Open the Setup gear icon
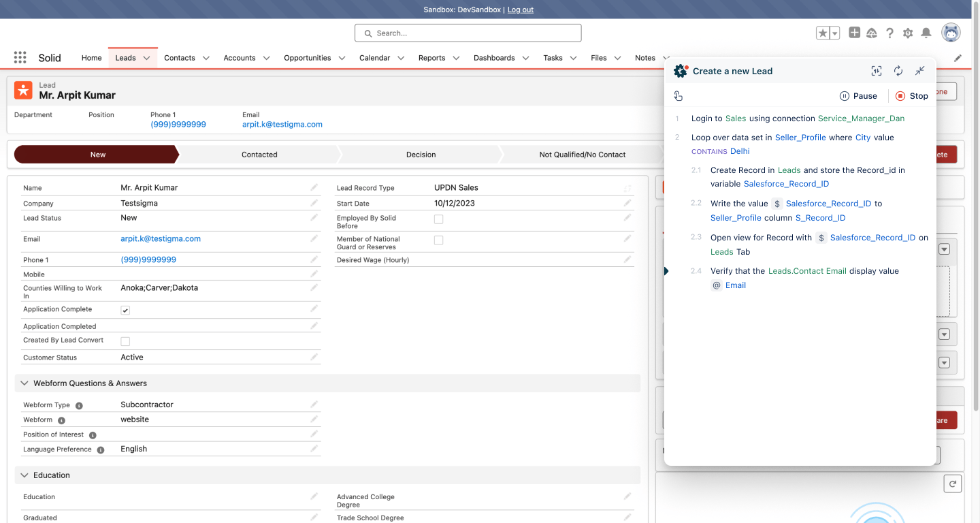The width and height of the screenshot is (980, 523). pyautogui.click(x=907, y=33)
